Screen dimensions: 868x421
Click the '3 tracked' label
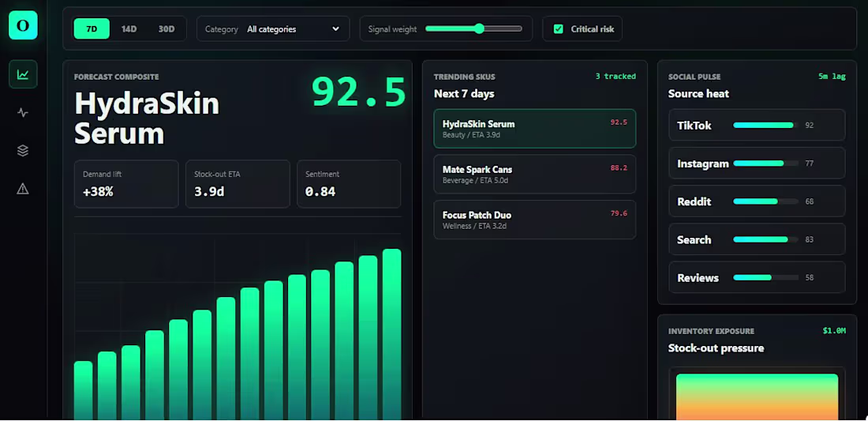615,77
